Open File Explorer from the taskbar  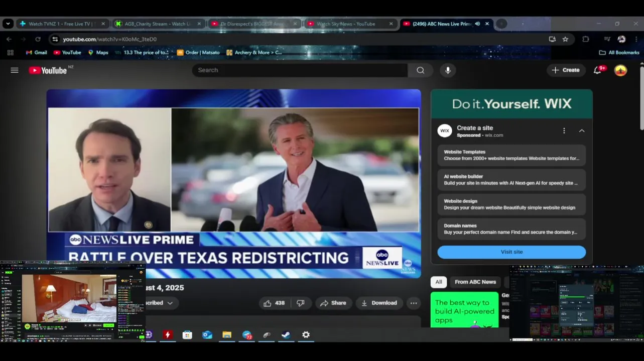pos(227,335)
